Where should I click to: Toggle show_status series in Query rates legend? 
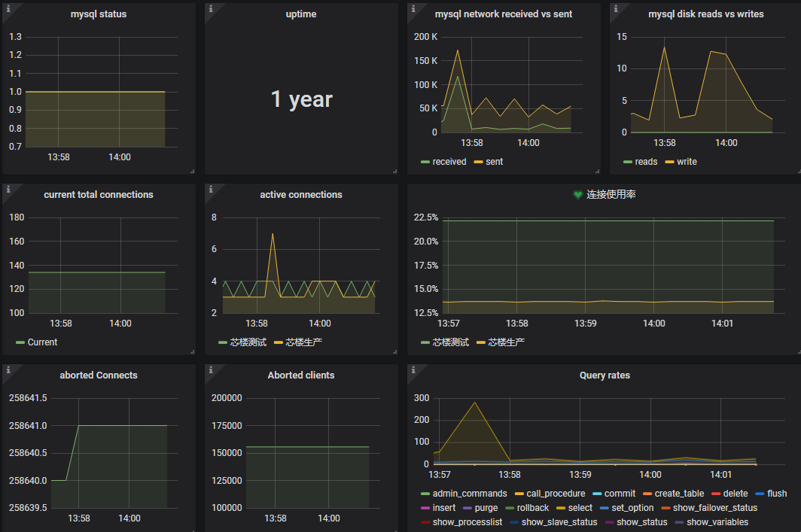tap(641, 522)
